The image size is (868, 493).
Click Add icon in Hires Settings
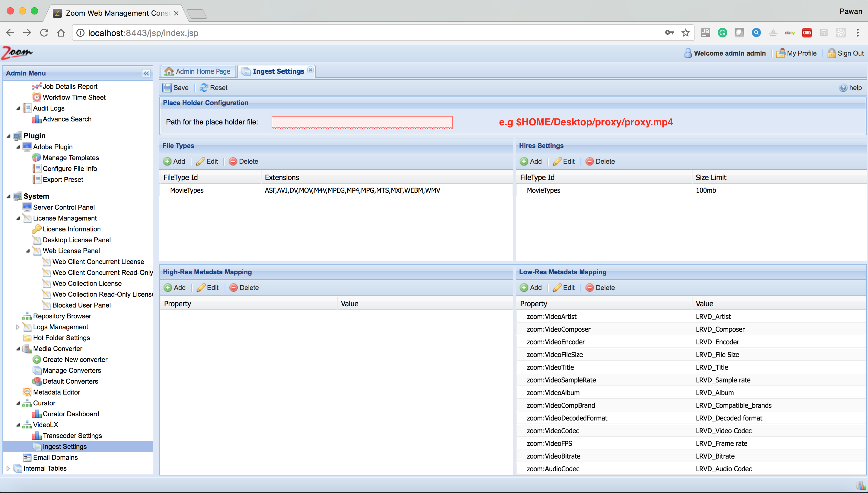click(524, 162)
